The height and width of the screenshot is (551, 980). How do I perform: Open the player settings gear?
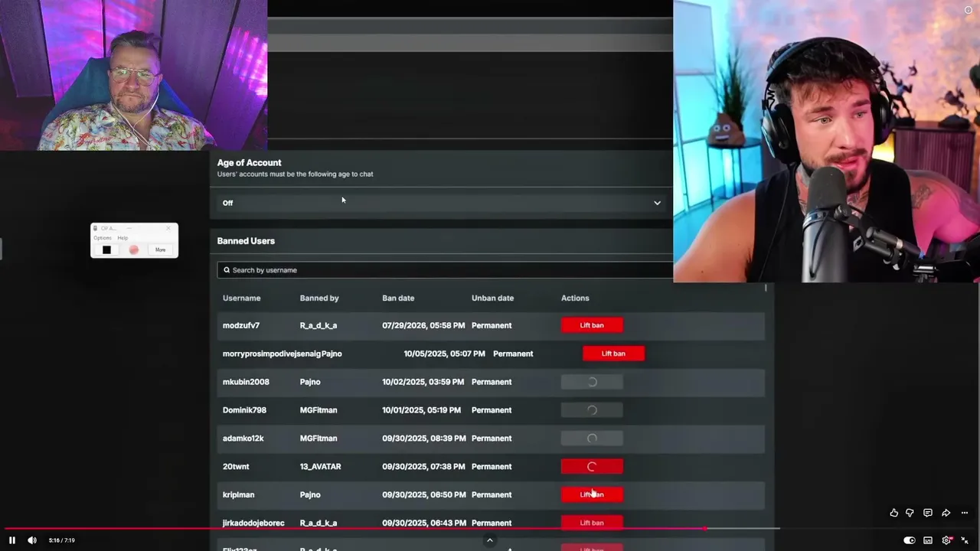pyautogui.click(x=947, y=540)
